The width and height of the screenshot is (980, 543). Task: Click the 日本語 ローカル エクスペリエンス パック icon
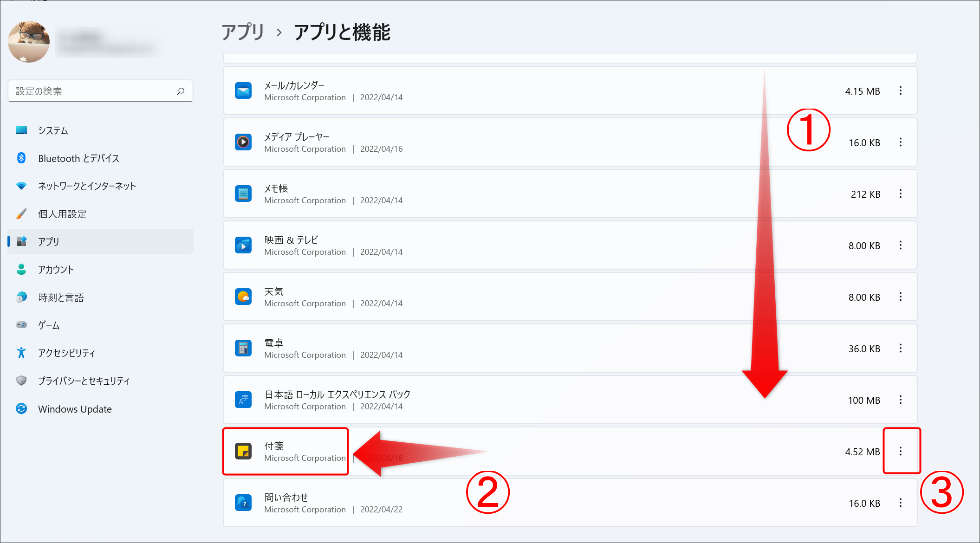(243, 400)
